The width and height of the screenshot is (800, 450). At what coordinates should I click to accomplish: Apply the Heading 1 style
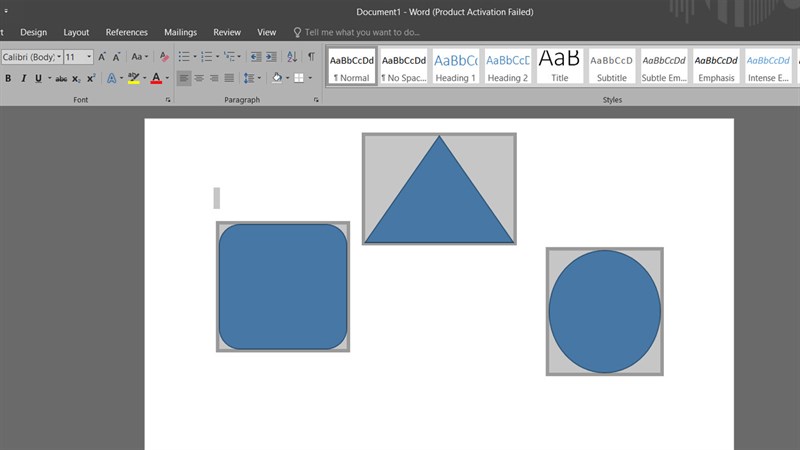pyautogui.click(x=455, y=66)
